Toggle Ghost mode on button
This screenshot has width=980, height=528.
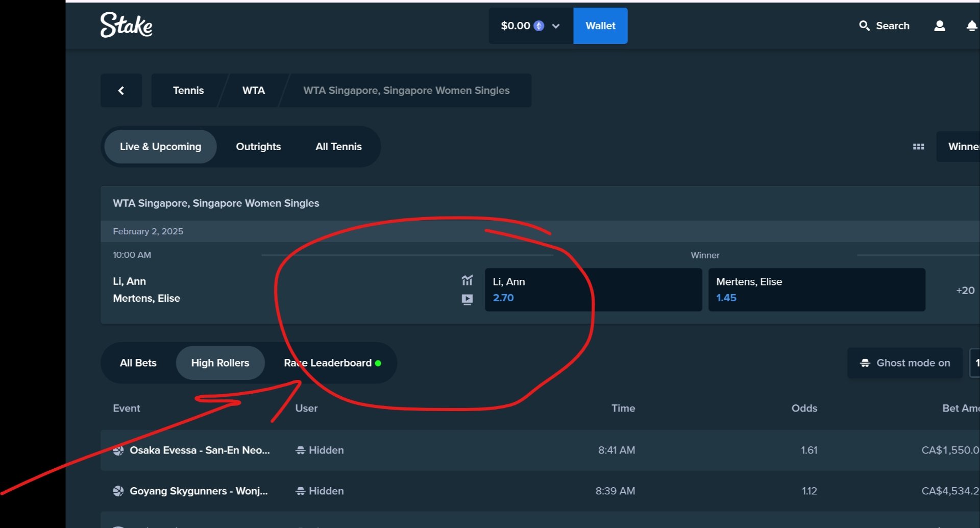click(x=905, y=363)
